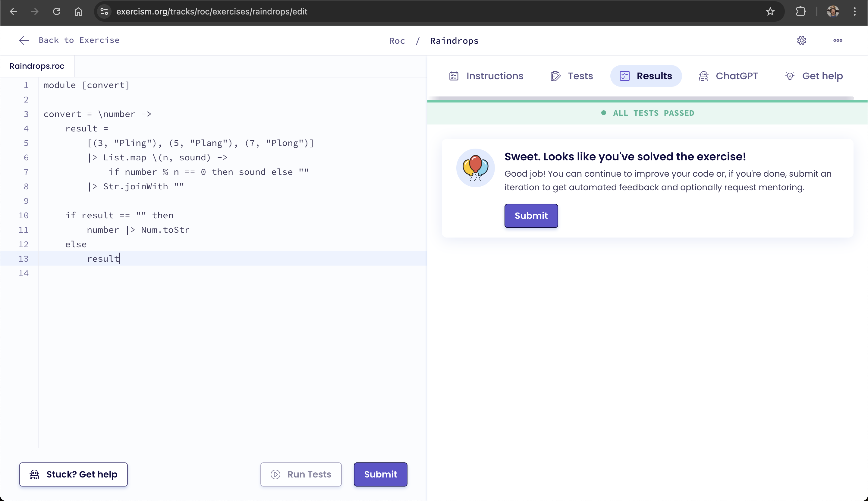The image size is (868, 501).
Task: Switch to the Tests tab
Action: point(571,76)
